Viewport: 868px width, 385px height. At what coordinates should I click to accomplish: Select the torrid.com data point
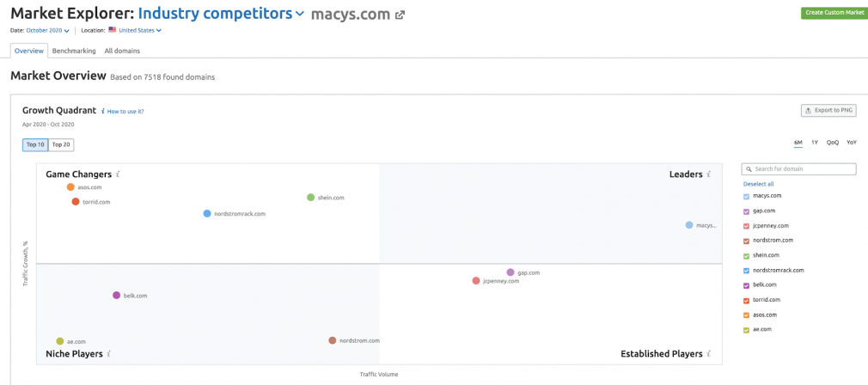pyautogui.click(x=76, y=201)
